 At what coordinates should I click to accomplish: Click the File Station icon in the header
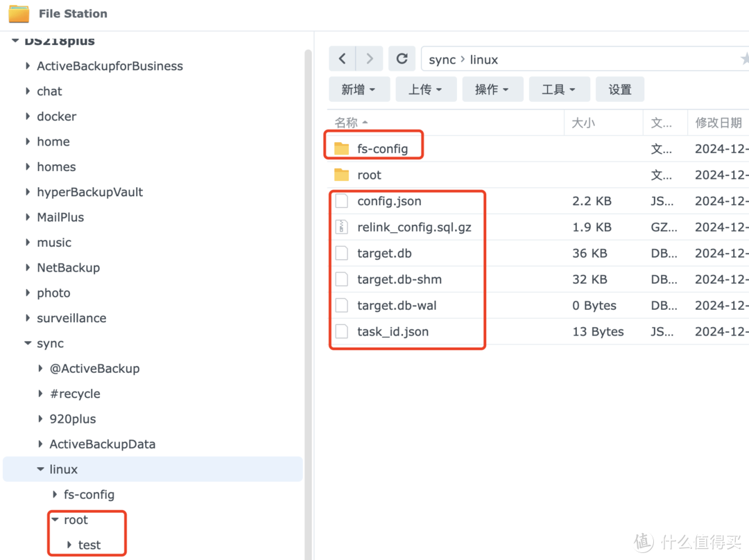pyautogui.click(x=19, y=13)
